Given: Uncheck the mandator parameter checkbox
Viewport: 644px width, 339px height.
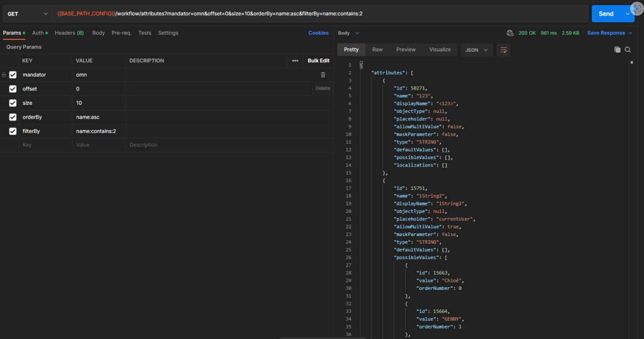Looking at the screenshot, I should 13,75.
